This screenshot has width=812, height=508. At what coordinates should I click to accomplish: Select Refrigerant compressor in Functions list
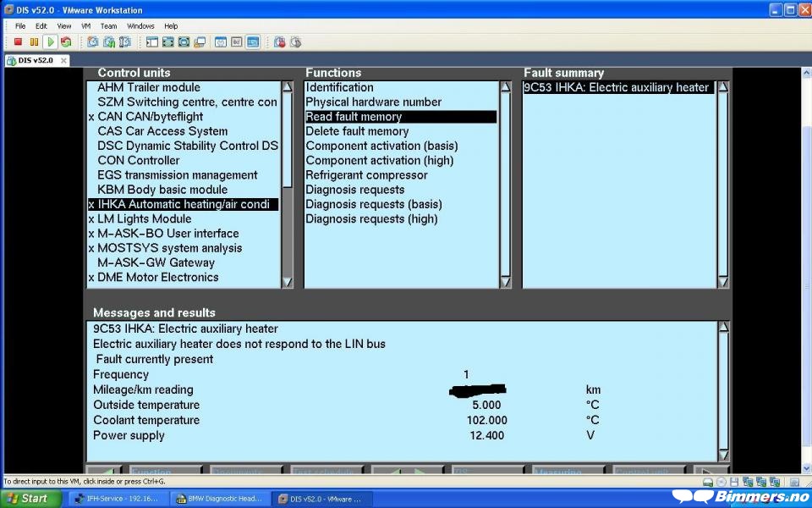coord(366,175)
